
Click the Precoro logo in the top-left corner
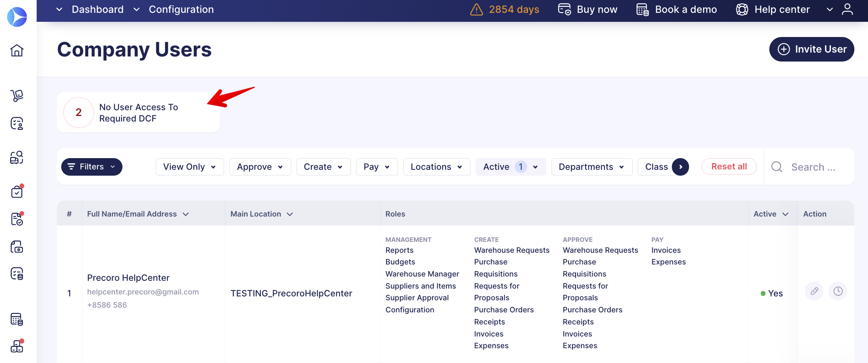point(17,17)
